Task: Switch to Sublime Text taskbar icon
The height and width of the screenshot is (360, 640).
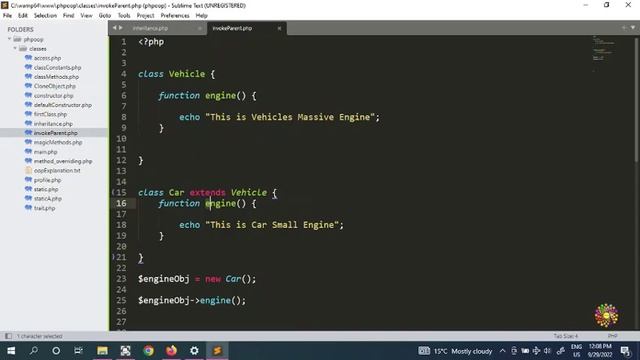Action: [217, 351]
